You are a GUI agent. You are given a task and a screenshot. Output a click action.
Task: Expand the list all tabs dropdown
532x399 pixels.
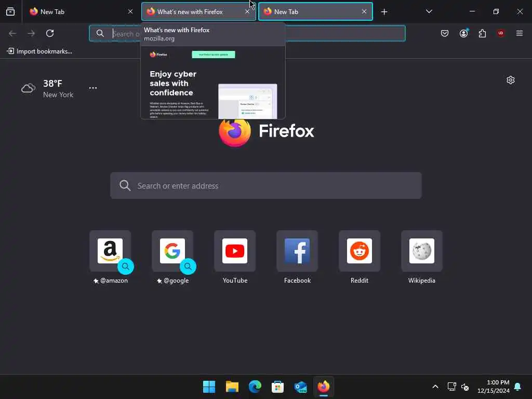point(429,12)
